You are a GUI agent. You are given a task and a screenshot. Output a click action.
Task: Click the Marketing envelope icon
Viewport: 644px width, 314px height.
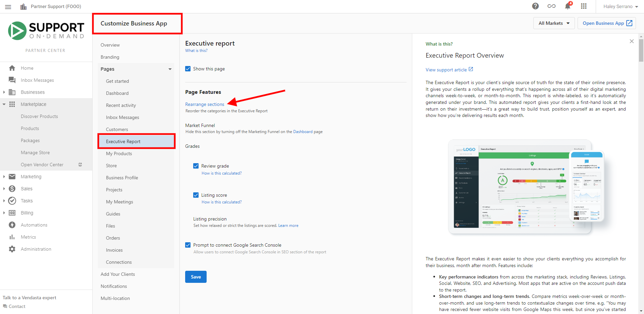click(12, 177)
